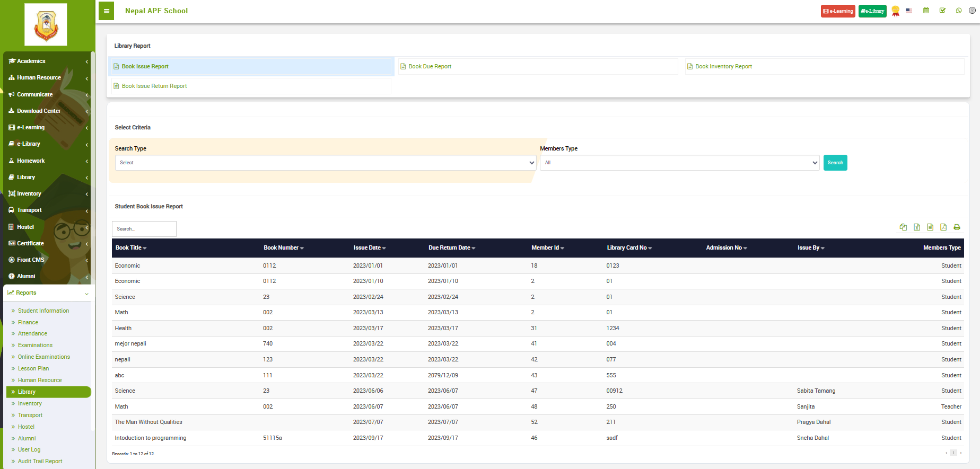Open the task checklist icon in header
The height and width of the screenshot is (469, 980).
(942, 11)
